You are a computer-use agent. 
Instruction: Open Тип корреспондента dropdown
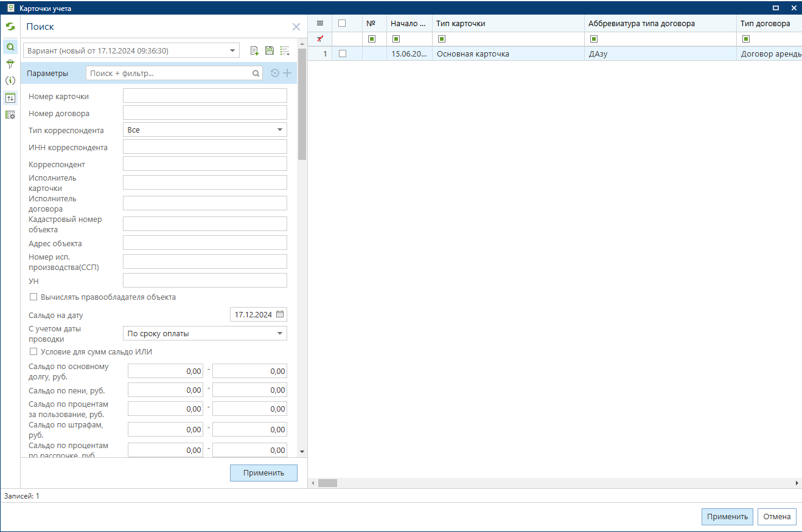point(280,130)
